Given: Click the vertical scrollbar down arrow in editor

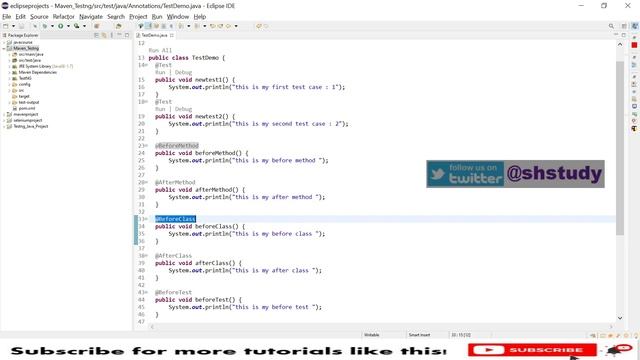Looking at the screenshot, I should coord(620,318).
